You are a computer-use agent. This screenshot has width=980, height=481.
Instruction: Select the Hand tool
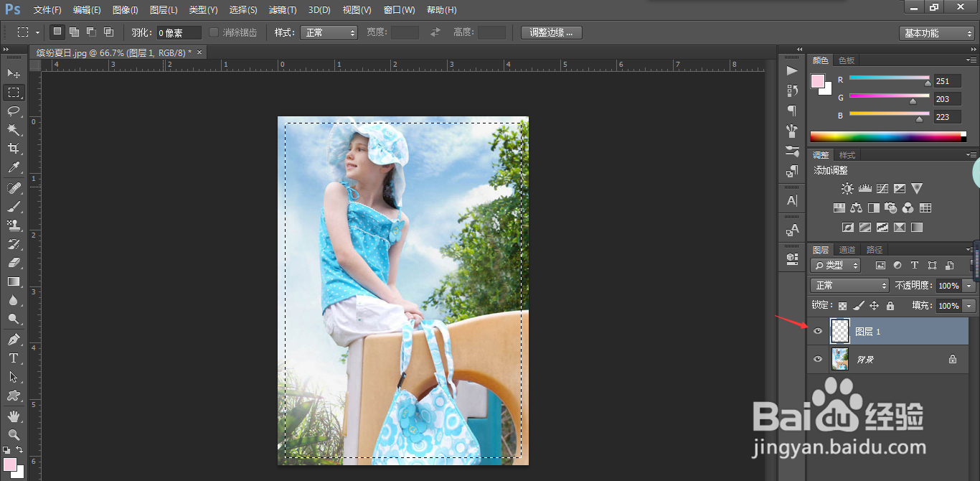point(13,416)
